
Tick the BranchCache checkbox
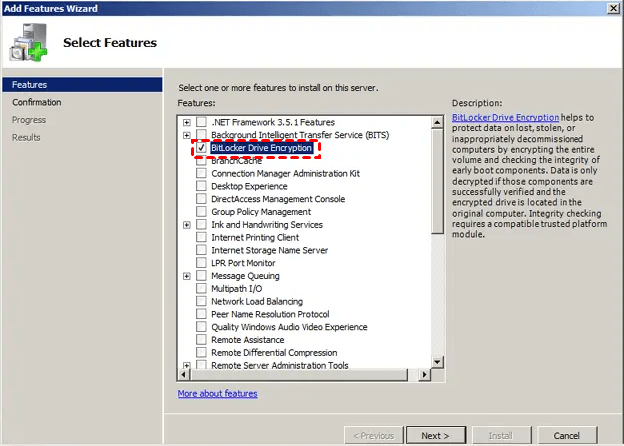[201, 161]
